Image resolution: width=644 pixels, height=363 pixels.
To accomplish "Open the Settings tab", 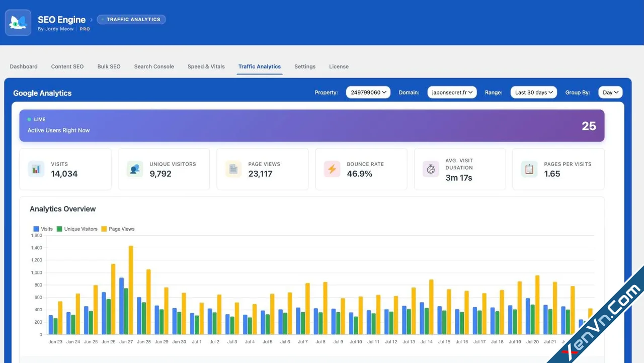I will tap(305, 66).
